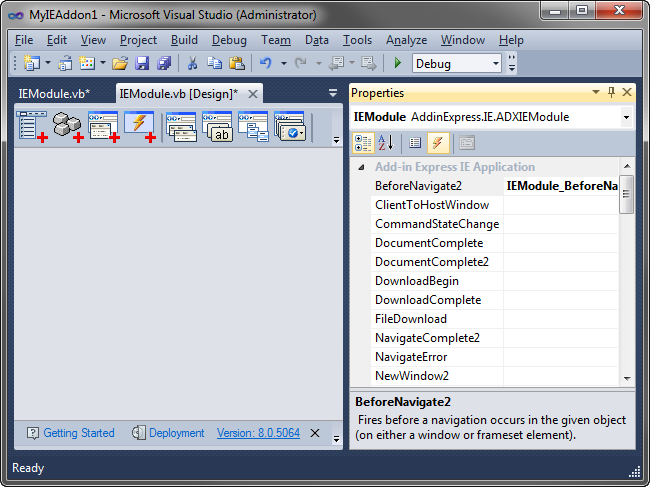
Task: Expand the designer toolbar overflow arrow
Action: point(336,141)
